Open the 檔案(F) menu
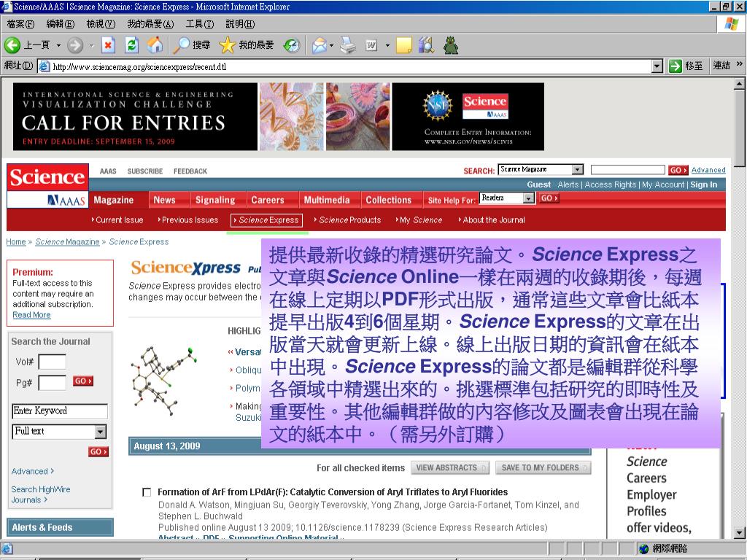747x560 pixels. tap(20, 24)
